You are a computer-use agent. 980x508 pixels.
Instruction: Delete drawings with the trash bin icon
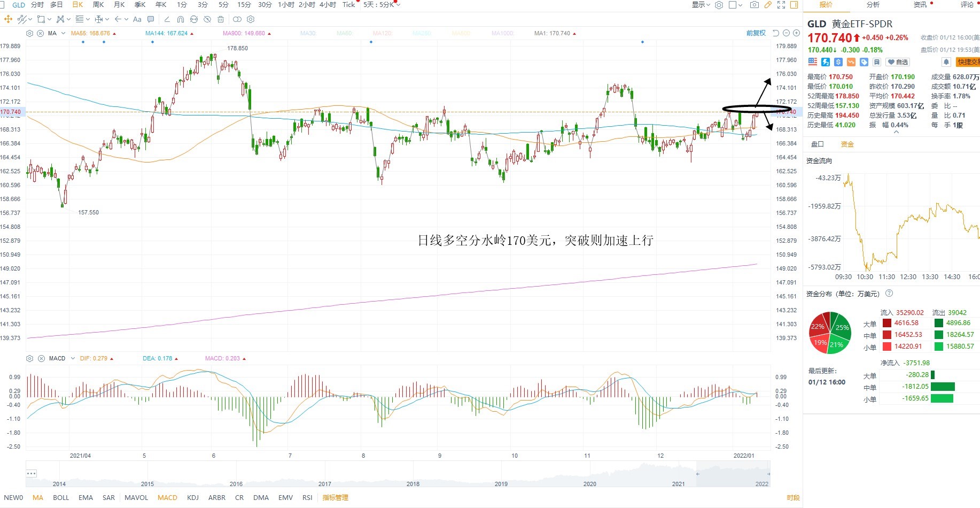coord(221,19)
